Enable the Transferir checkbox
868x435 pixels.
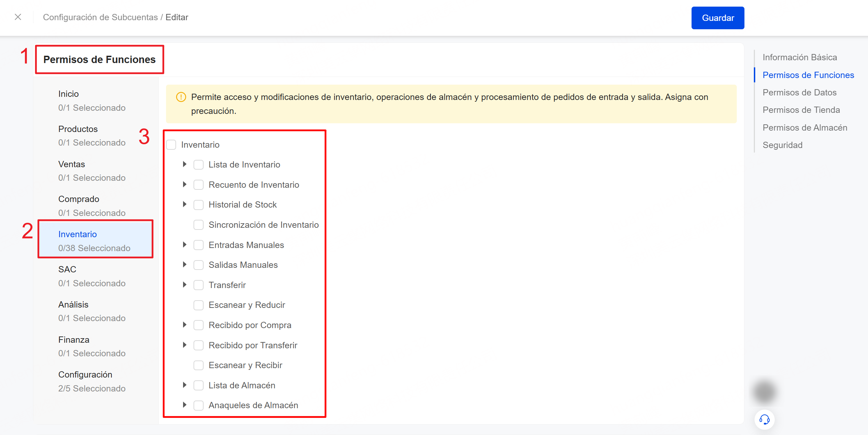point(198,285)
